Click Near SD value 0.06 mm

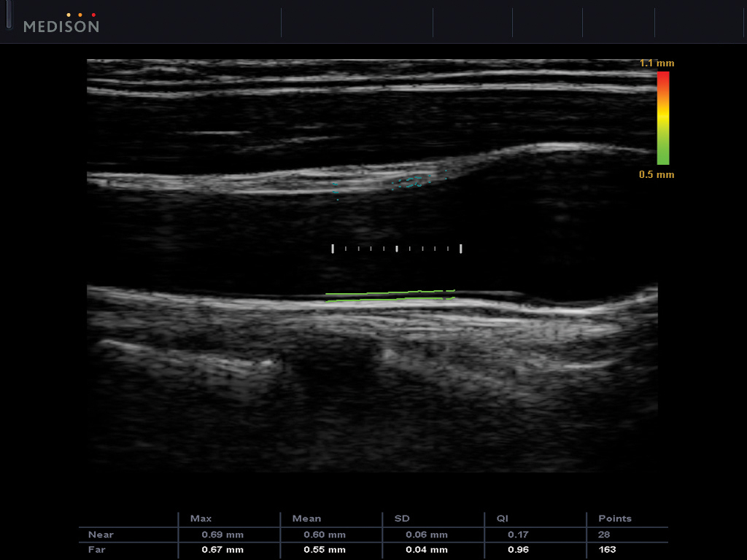click(426, 534)
